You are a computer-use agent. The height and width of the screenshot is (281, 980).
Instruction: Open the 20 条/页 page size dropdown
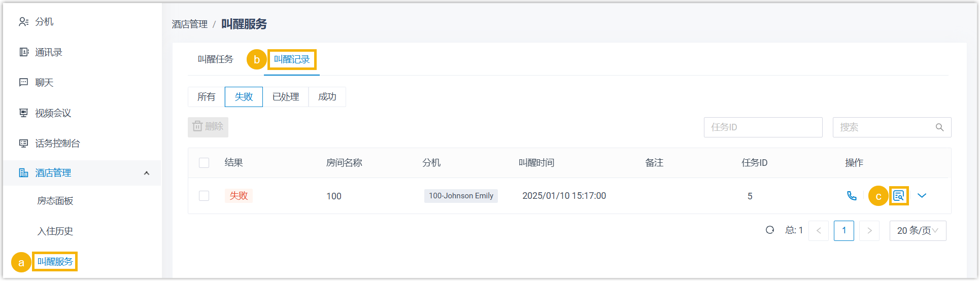(x=918, y=231)
